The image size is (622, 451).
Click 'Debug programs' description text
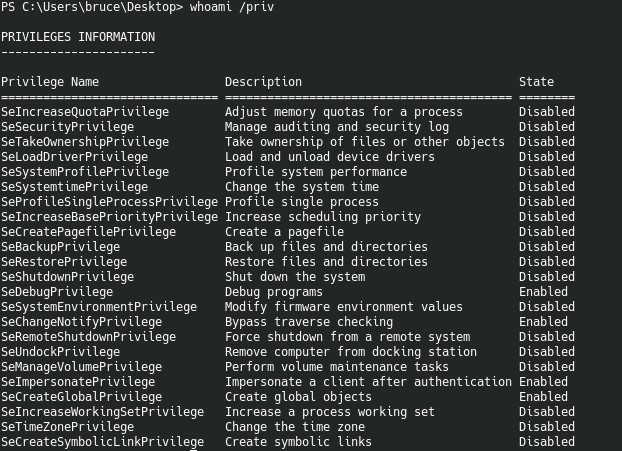(x=274, y=292)
